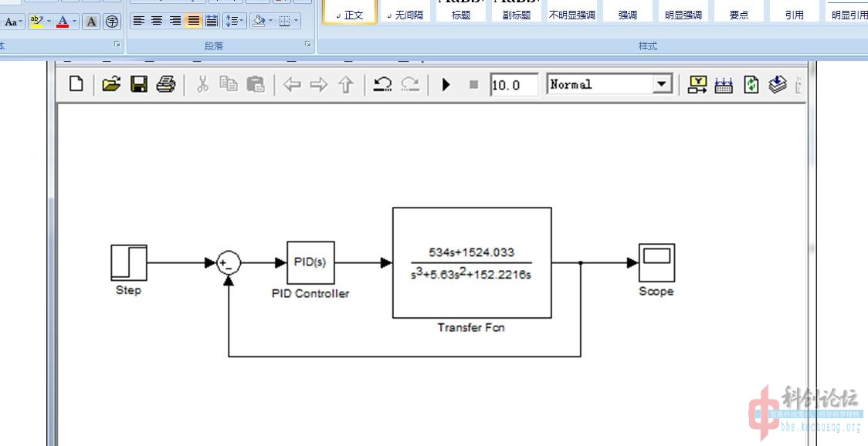
Task: Open the paragraph (段落) dialog launcher
Action: click(308, 44)
